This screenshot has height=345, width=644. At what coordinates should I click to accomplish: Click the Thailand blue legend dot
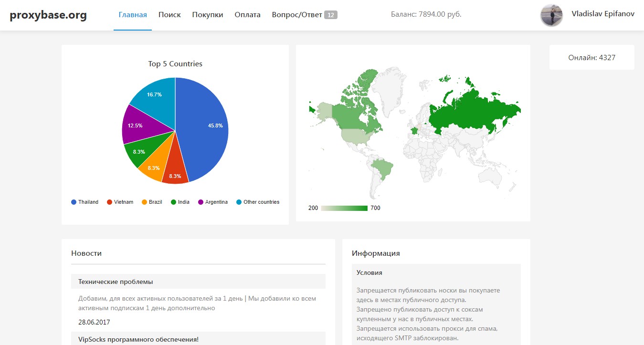coord(74,202)
